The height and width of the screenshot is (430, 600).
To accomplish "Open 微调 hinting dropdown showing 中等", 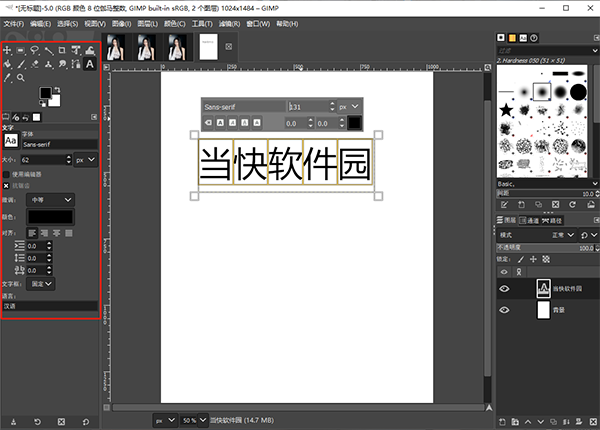I will point(50,200).
